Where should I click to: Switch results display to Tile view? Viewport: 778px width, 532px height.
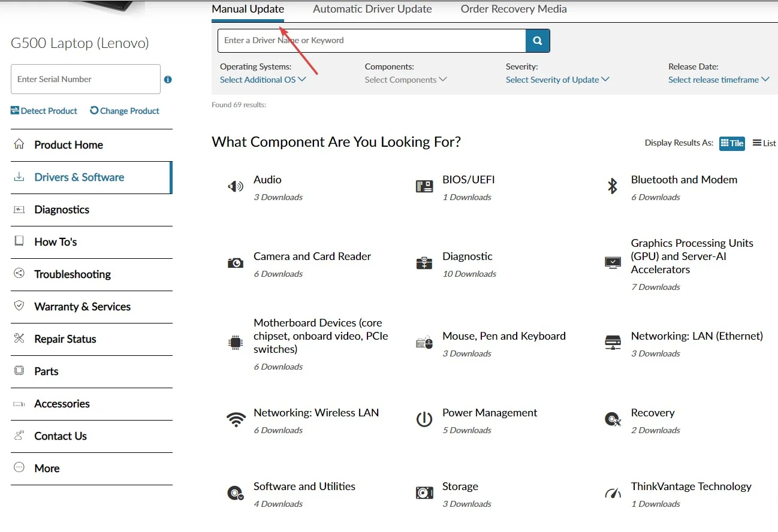point(732,143)
